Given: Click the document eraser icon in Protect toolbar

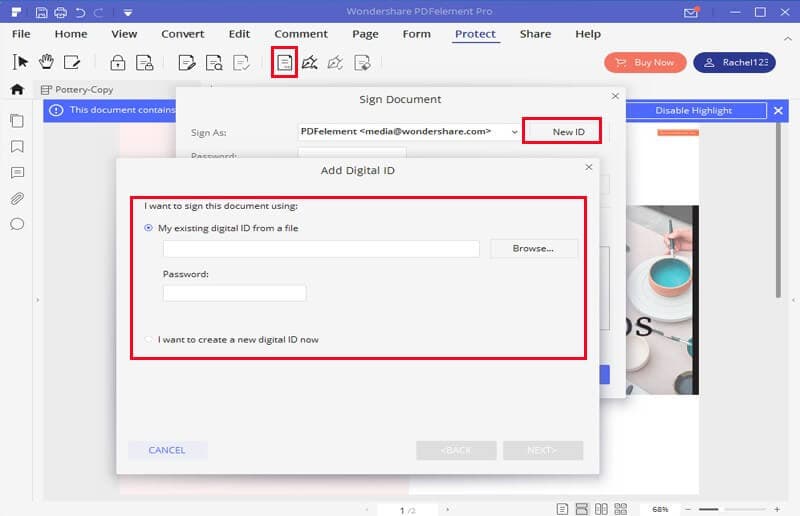Looking at the screenshot, I should tap(362, 63).
